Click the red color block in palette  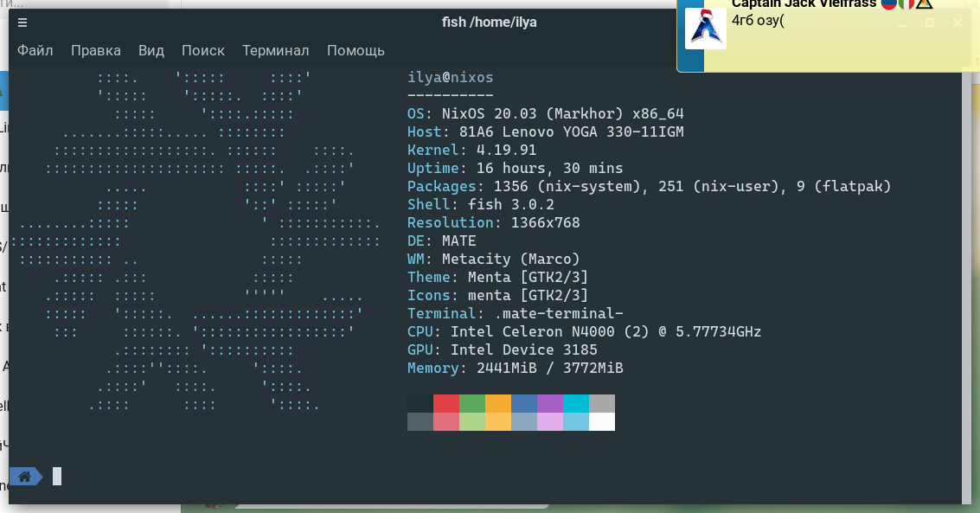tap(446, 404)
